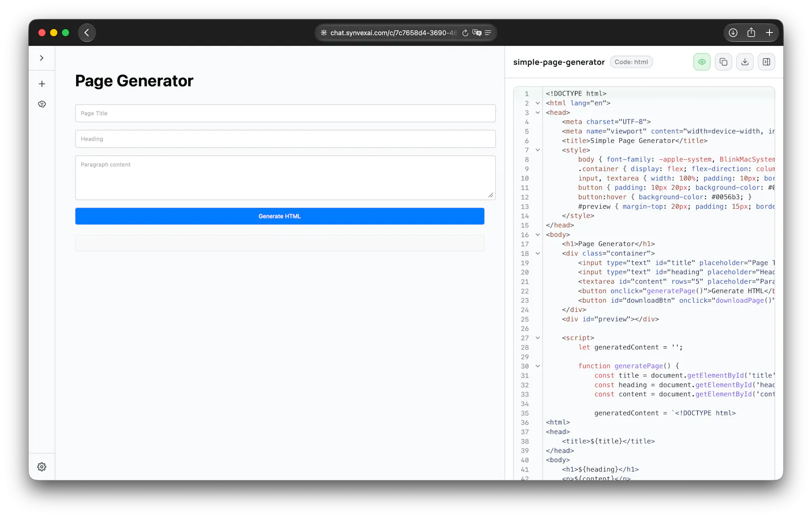The width and height of the screenshot is (812, 518).
Task: Start a new chat with the sidebar plus
Action: click(x=42, y=84)
